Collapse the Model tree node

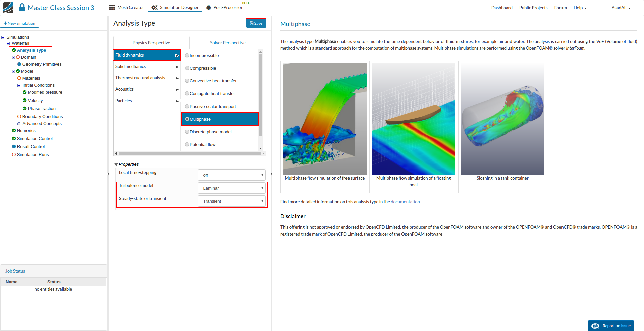(14, 72)
